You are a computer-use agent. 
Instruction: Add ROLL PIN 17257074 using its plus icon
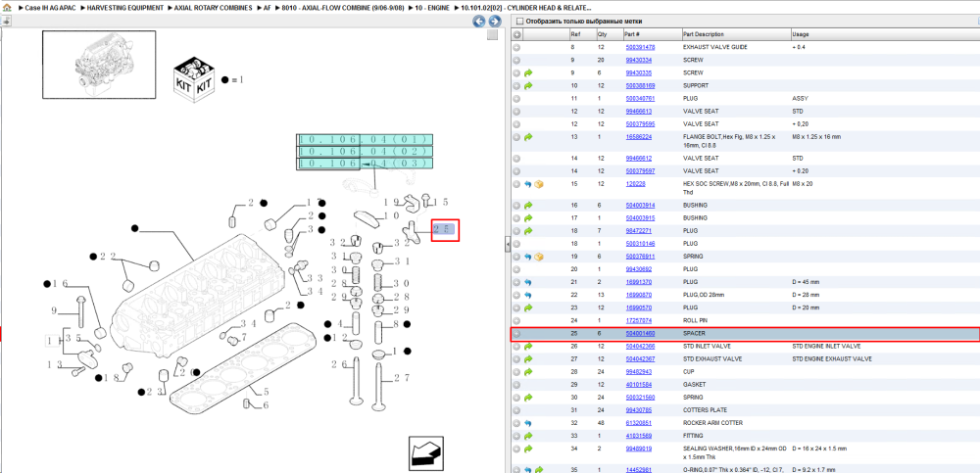click(516, 320)
